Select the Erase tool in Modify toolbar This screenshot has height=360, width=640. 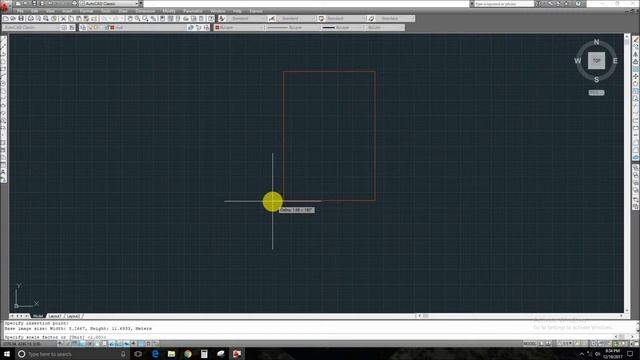[x=636, y=40]
